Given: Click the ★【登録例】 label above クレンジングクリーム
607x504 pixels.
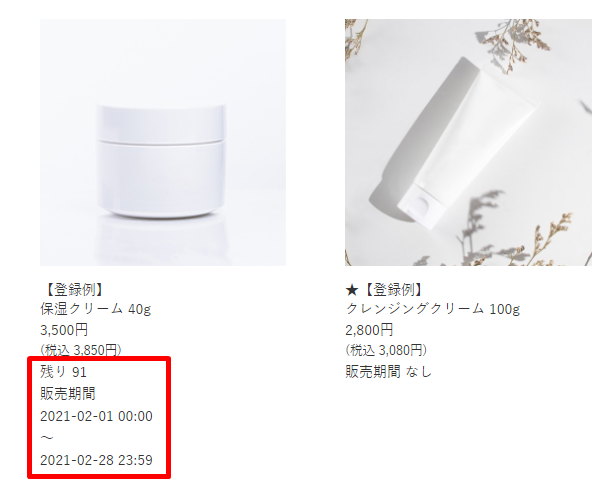Looking at the screenshot, I should tap(384, 289).
